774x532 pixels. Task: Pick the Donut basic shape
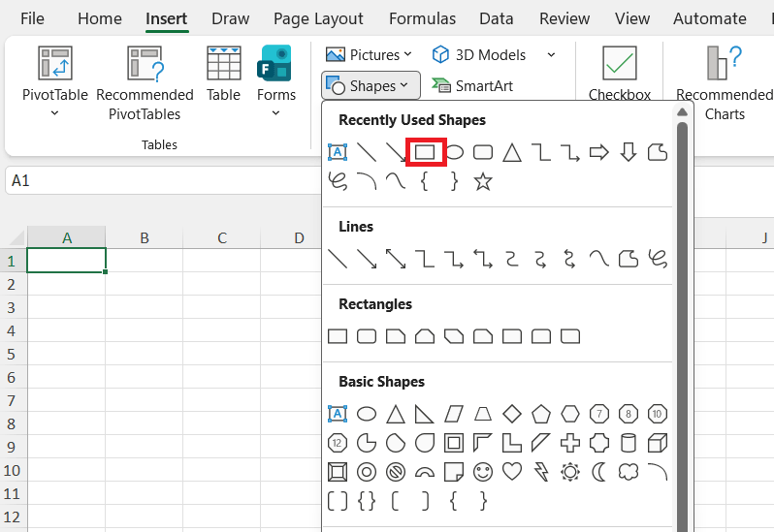click(367, 472)
